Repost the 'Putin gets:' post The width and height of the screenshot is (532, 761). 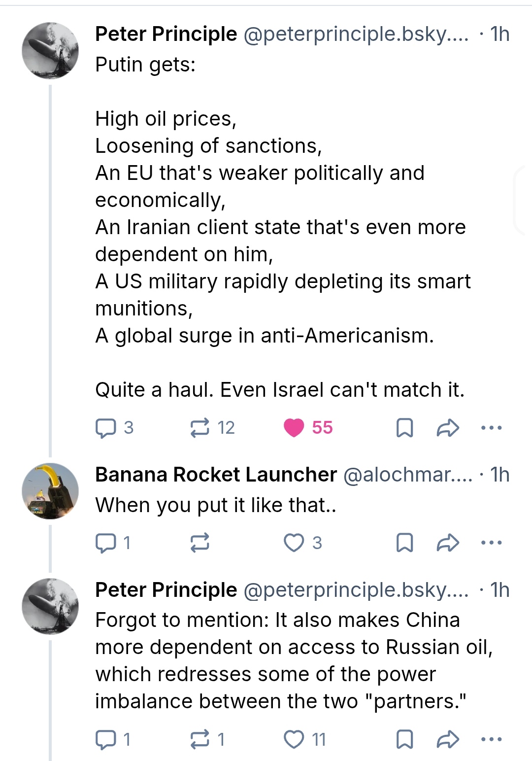click(x=200, y=428)
